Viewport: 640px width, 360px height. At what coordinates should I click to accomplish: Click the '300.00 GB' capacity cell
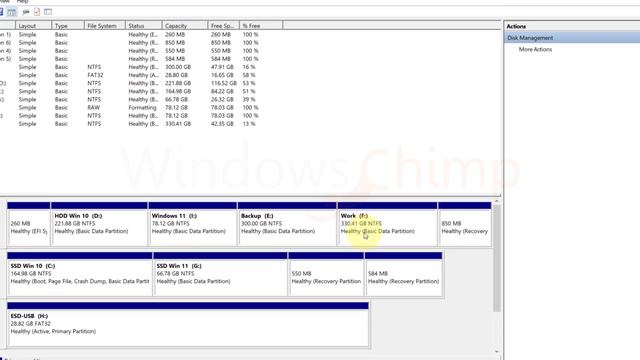[x=178, y=67]
